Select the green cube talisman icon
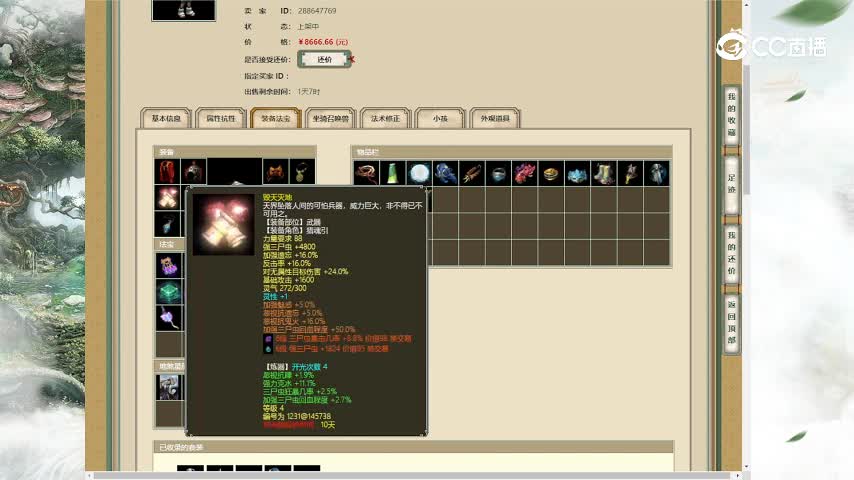This screenshot has height=480, width=854. [169, 292]
